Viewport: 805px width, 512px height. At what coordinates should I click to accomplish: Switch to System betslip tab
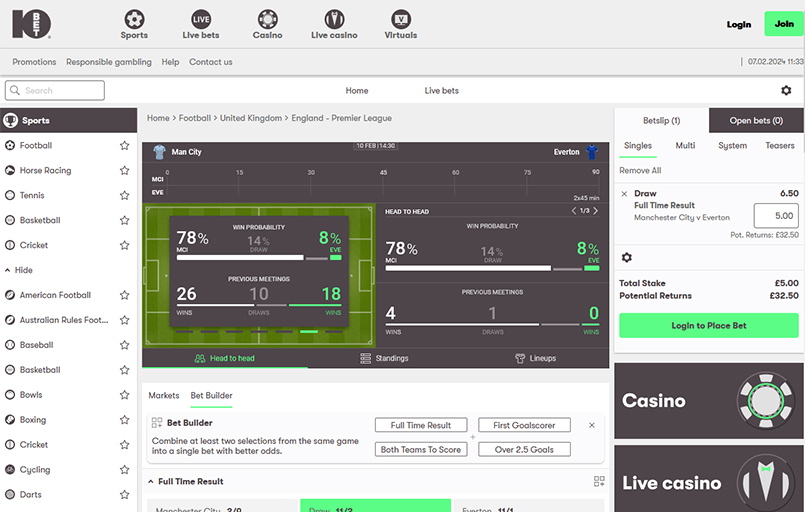(733, 146)
